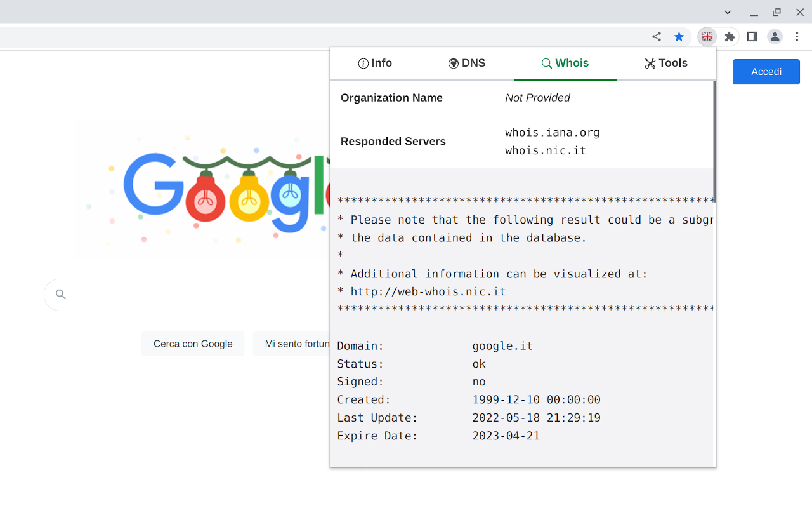Switch to the DNS tab

tap(467, 63)
